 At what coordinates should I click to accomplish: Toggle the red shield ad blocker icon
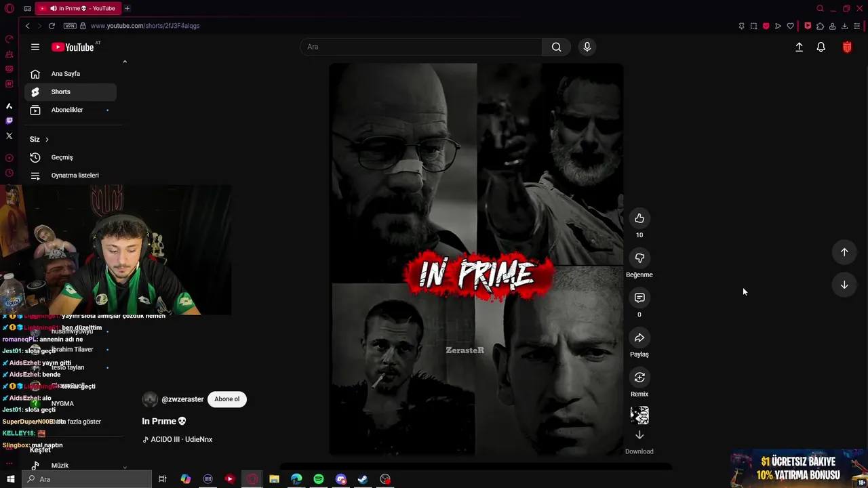tap(766, 26)
